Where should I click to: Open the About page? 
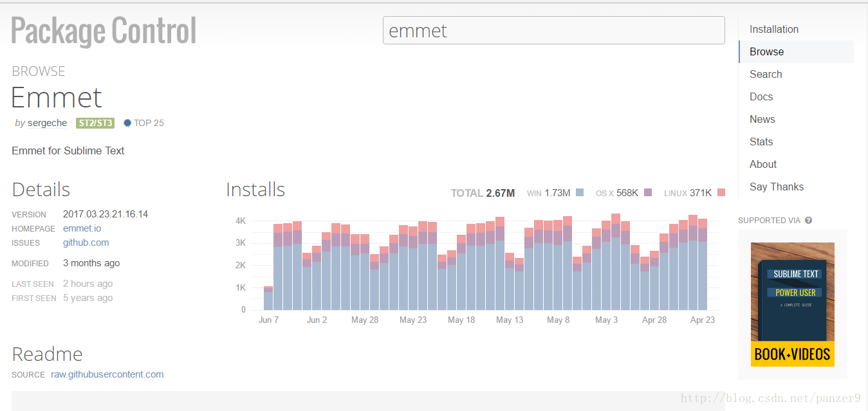[x=763, y=164]
